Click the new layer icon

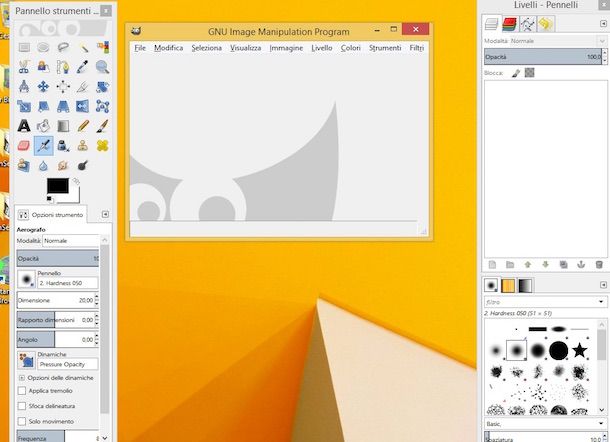(492, 265)
